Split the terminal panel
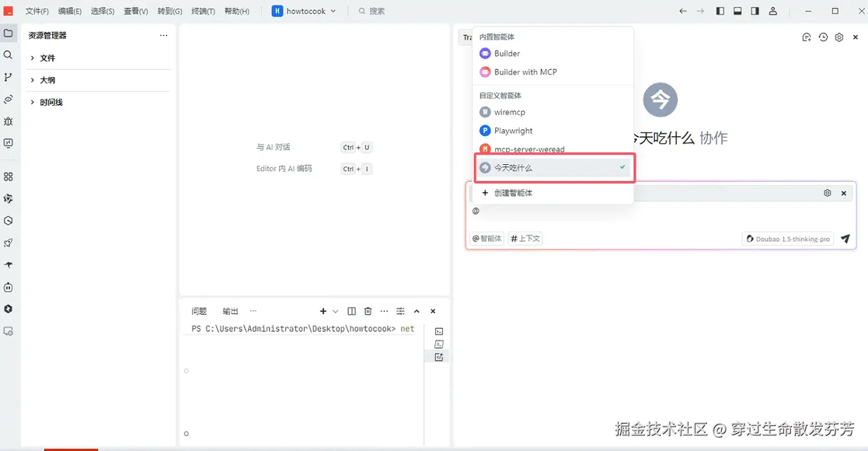The width and height of the screenshot is (868, 451). pyautogui.click(x=351, y=311)
